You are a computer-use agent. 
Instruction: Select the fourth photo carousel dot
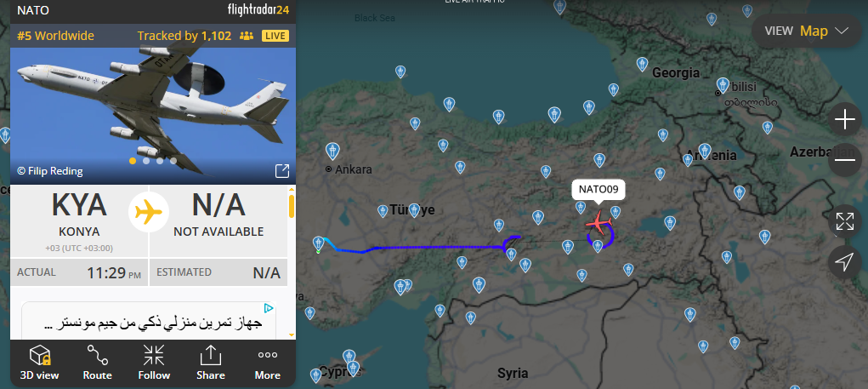coord(173,161)
